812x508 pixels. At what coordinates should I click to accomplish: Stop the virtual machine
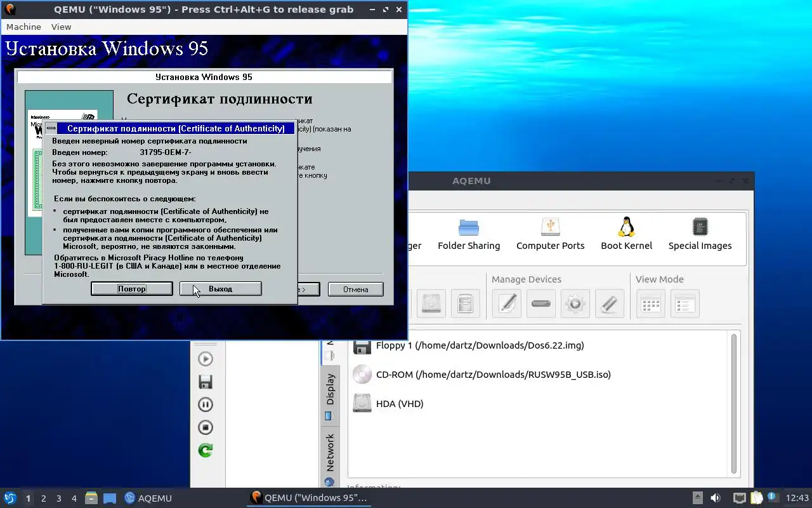click(x=206, y=427)
